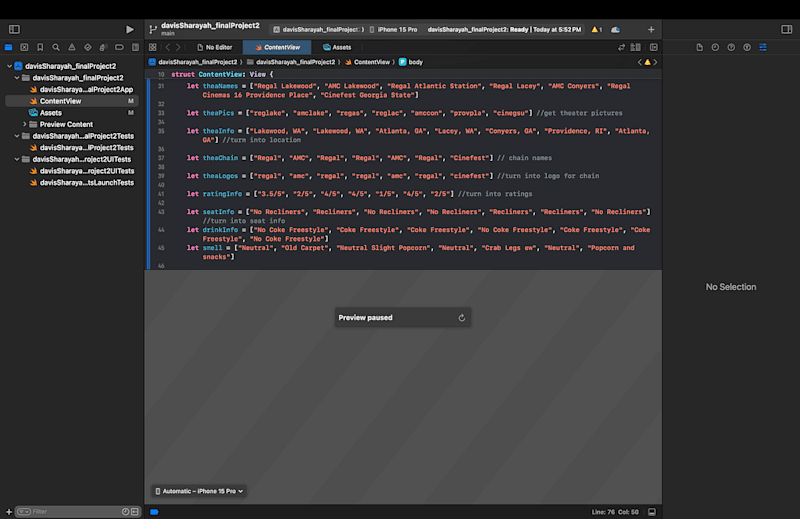Viewport: 800px width, 519px height.
Task: Resume the paused preview with refresh
Action: click(462, 318)
